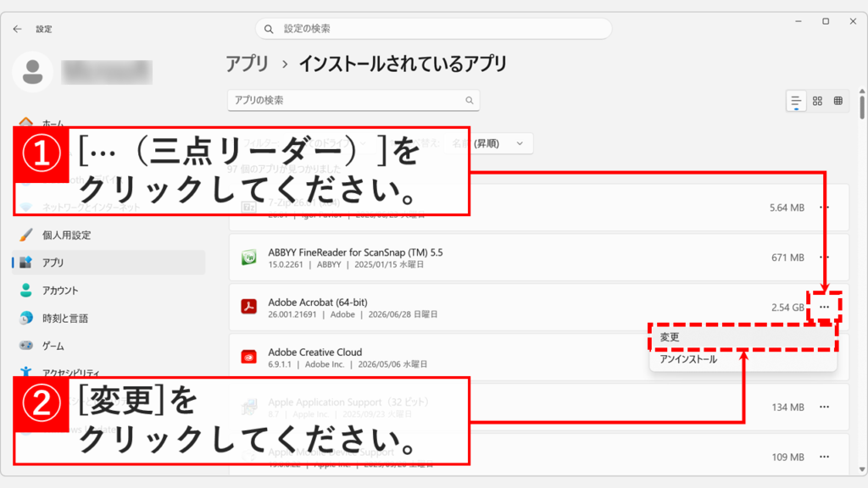Open more options for Apple Application Support
Image resolution: width=868 pixels, height=488 pixels.
coord(824,408)
